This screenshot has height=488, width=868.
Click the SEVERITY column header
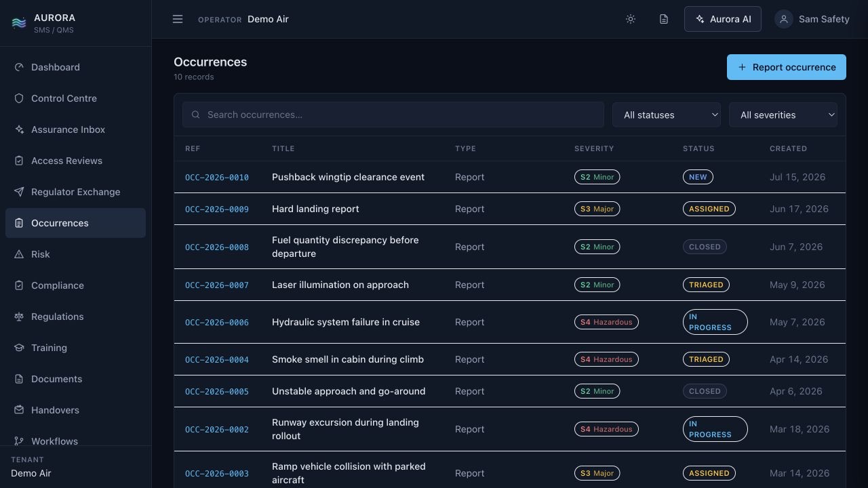coord(594,148)
